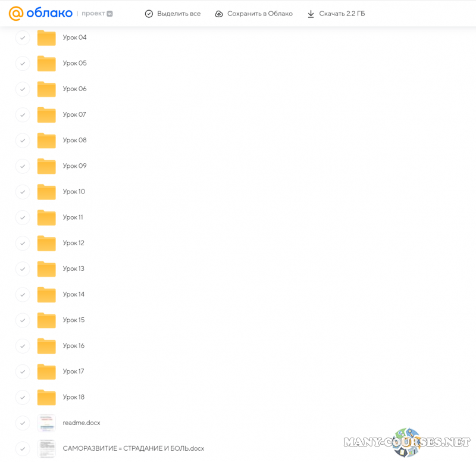
Task: Click the Урок 14 folder icon
Action: 46,295
